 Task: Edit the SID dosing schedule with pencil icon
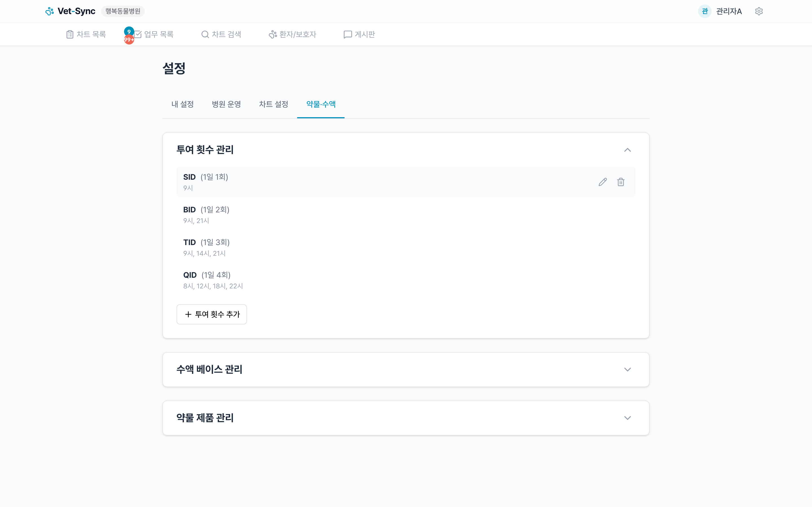click(603, 181)
